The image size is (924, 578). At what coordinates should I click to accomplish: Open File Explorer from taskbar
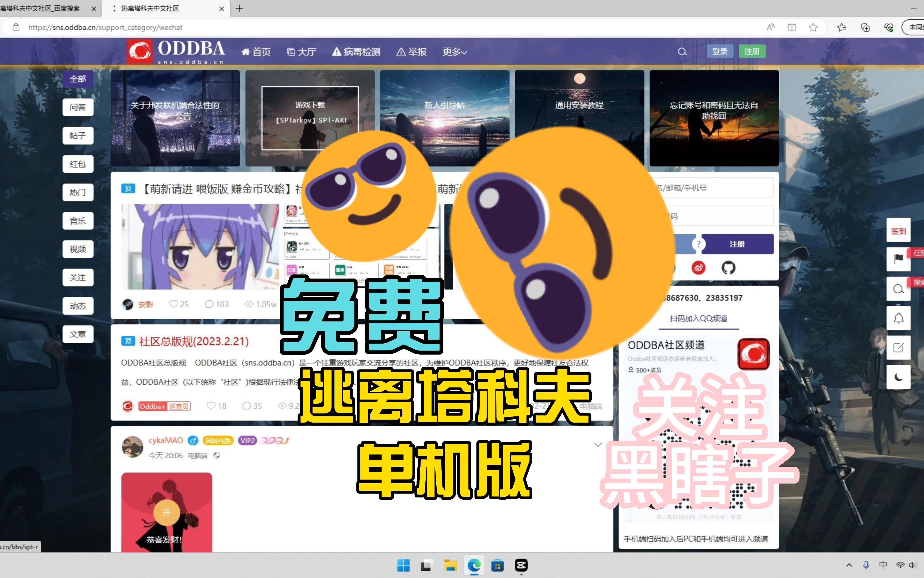pos(451,565)
